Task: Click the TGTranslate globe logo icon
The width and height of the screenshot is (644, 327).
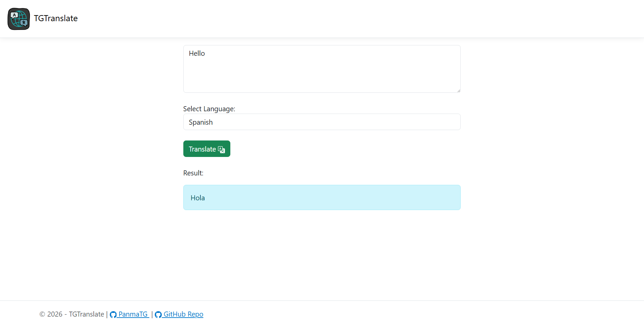Action: [x=19, y=19]
